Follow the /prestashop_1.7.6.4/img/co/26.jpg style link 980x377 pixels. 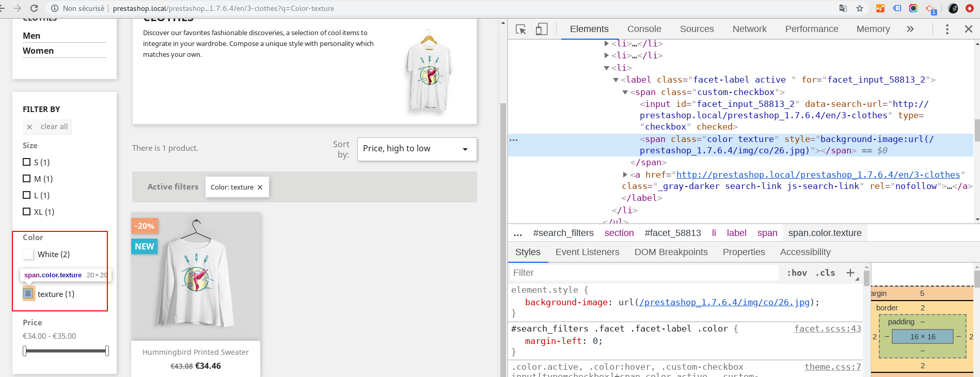[724, 302]
